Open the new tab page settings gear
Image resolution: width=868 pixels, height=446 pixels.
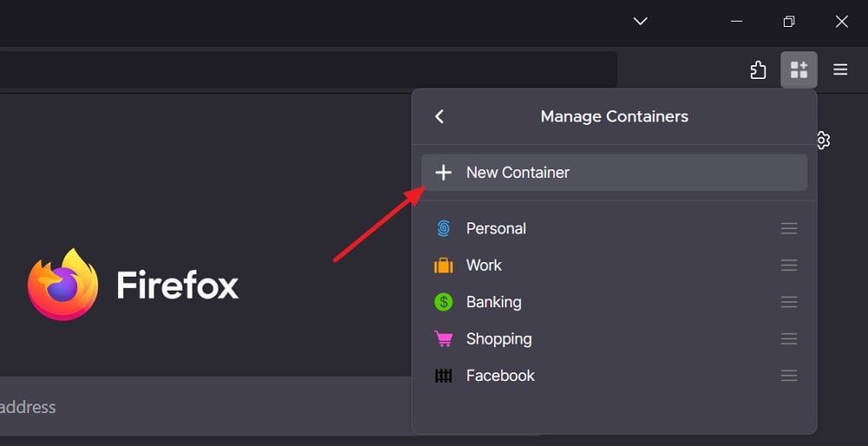click(x=823, y=141)
